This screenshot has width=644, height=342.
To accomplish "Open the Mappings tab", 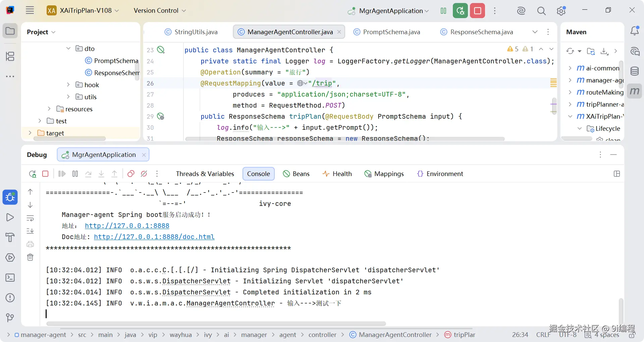I will click(x=384, y=174).
